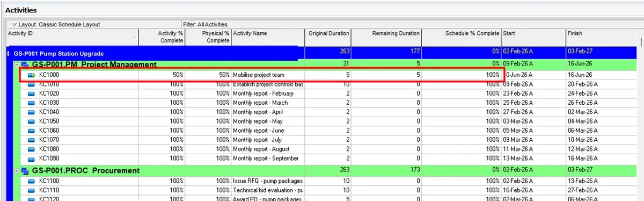This screenshot has height=201, width=644.
Task: Select the Establish project controls baseline activity
Action: (x=268, y=84)
